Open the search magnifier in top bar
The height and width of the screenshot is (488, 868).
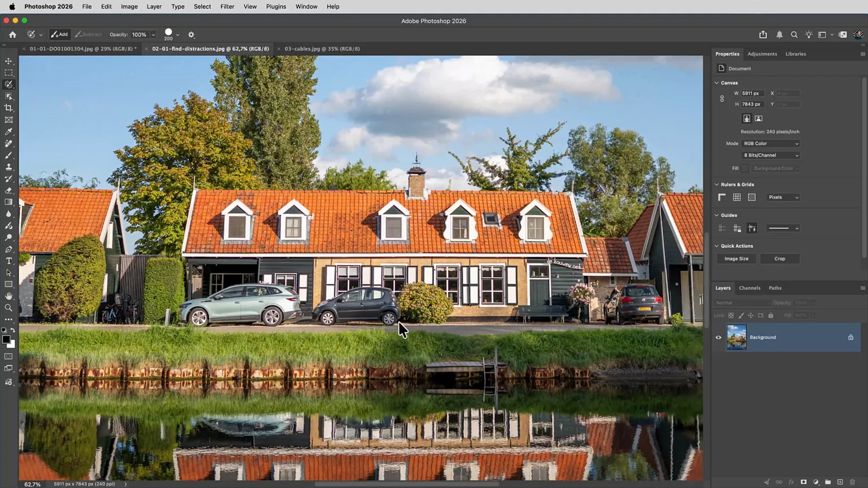pyautogui.click(x=794, y=35)
